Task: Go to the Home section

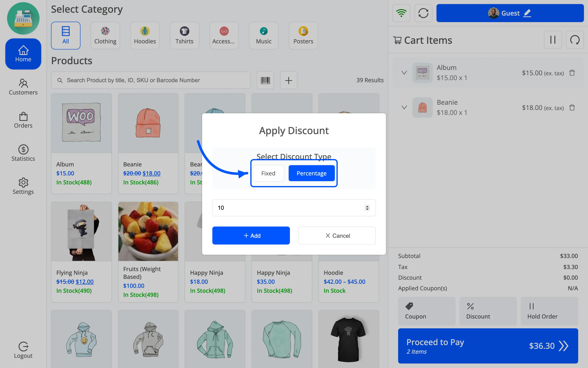Action: click(x=23, y=54)
